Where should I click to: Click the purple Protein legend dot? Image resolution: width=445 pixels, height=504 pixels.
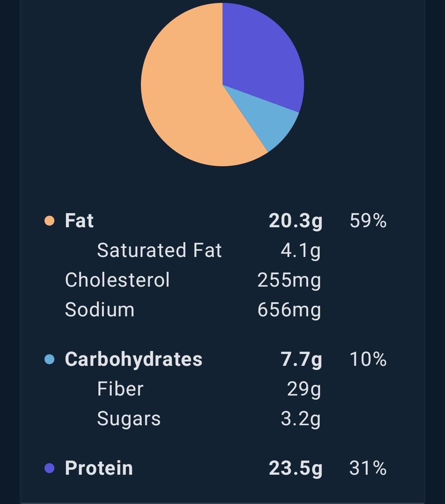coord(49,468)
